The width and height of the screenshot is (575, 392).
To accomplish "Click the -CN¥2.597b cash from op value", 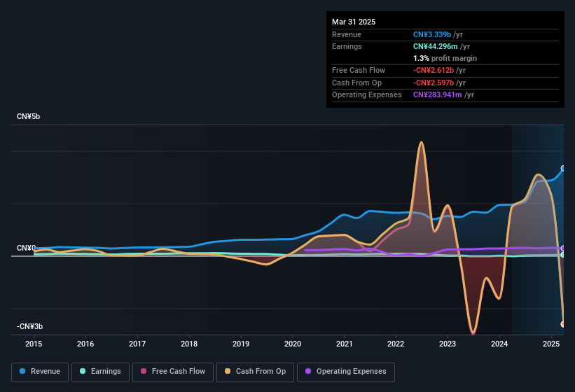I will tap(434, 83).
